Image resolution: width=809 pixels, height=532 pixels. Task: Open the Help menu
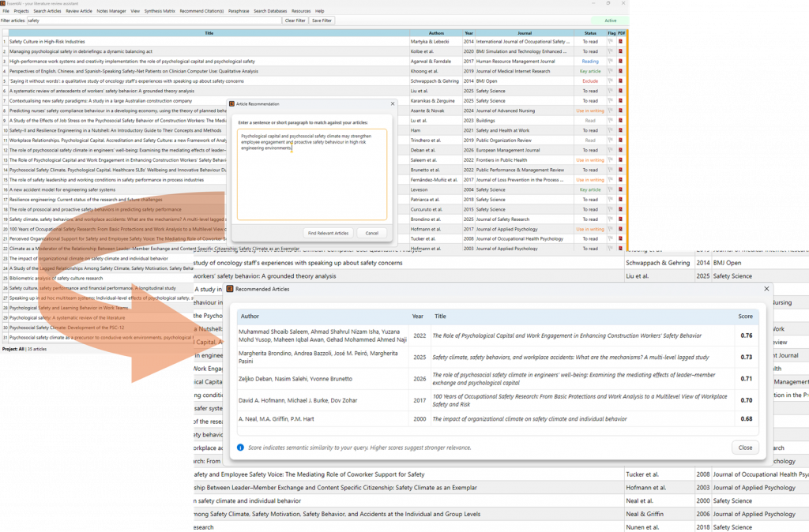(320, 11)
